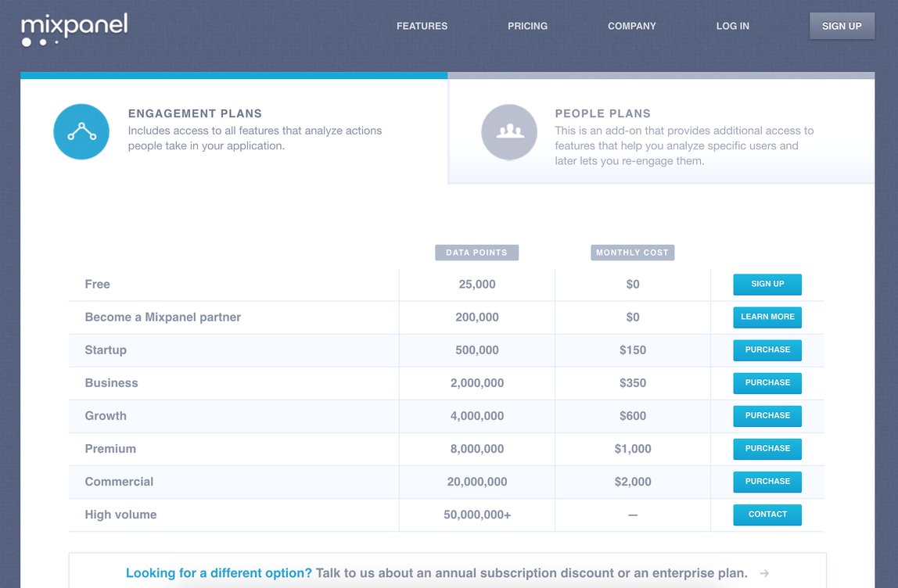Click the header Sign Up button
This screenshot has height=588, width=898.
(x=842, y=26)
